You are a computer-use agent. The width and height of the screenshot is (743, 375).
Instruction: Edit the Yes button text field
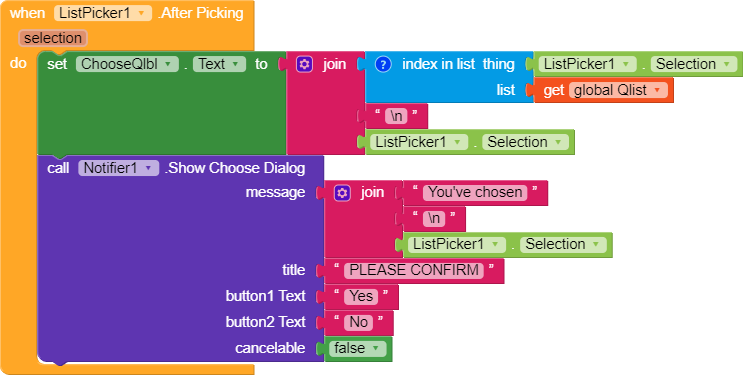coord(361,296)
